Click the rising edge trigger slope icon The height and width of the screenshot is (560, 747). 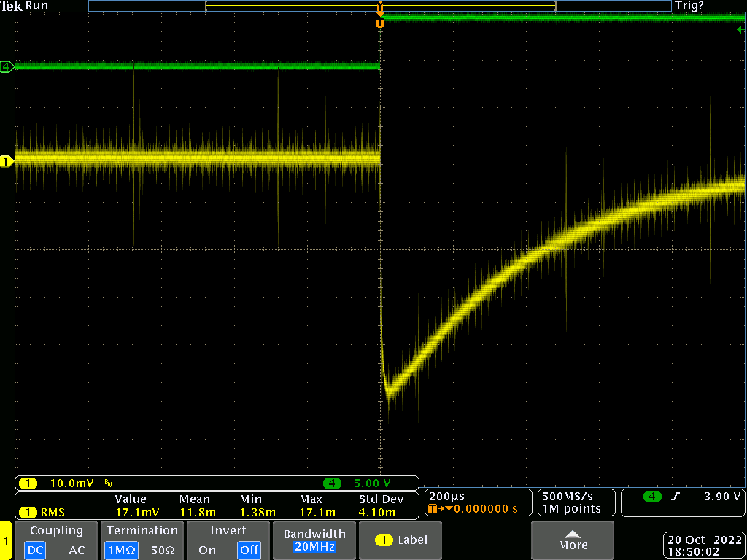pyautogui.click(x=676, y=497)
